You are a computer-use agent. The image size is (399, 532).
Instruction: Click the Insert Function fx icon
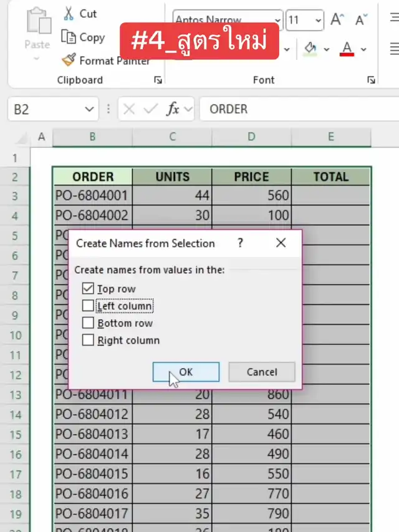pyautogui.click(x=173, y=109)
